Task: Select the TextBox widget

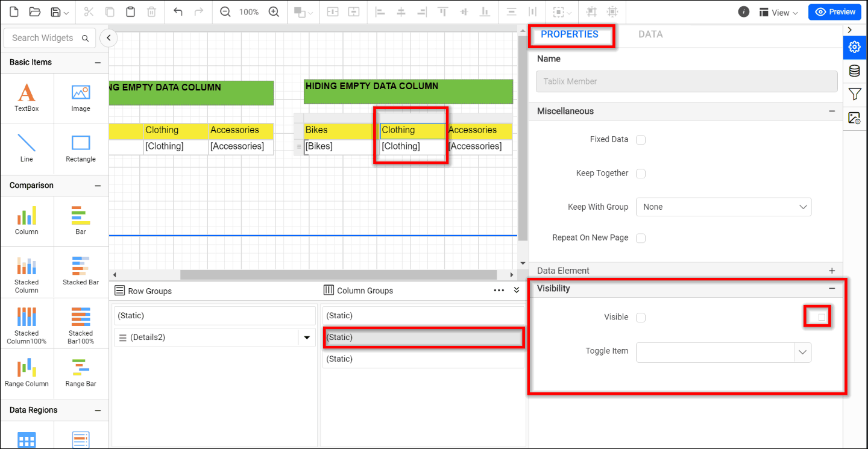Action: [27, 98]
